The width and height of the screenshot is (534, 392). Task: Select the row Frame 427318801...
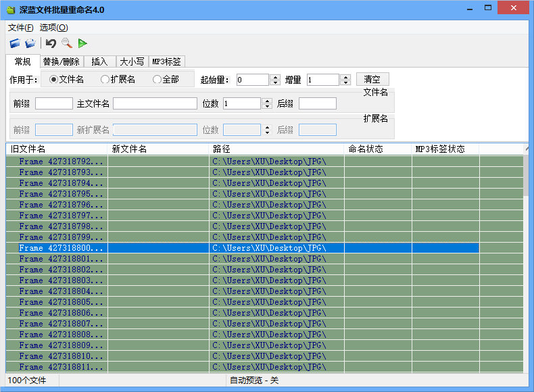(x=243, y=259)
